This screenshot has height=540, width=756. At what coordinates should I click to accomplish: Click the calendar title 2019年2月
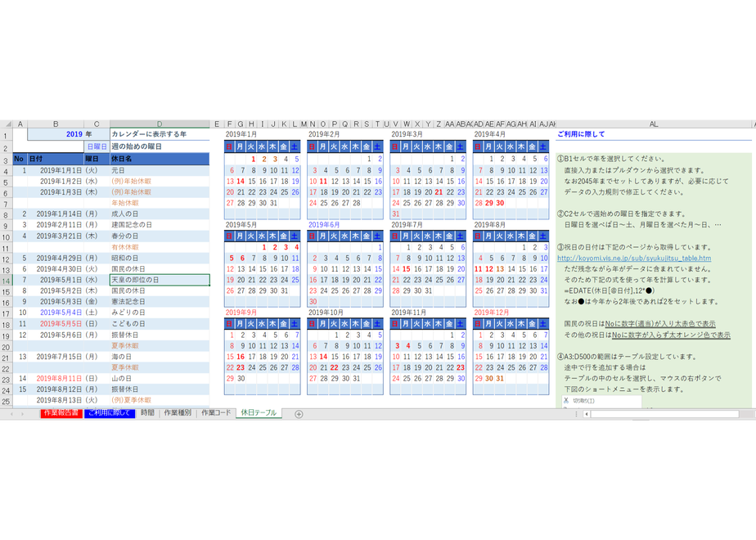[x=324, y=134]
